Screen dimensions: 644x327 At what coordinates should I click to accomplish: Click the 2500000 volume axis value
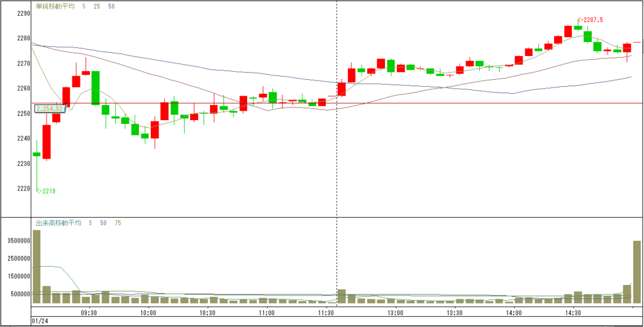tap(19, 258)
